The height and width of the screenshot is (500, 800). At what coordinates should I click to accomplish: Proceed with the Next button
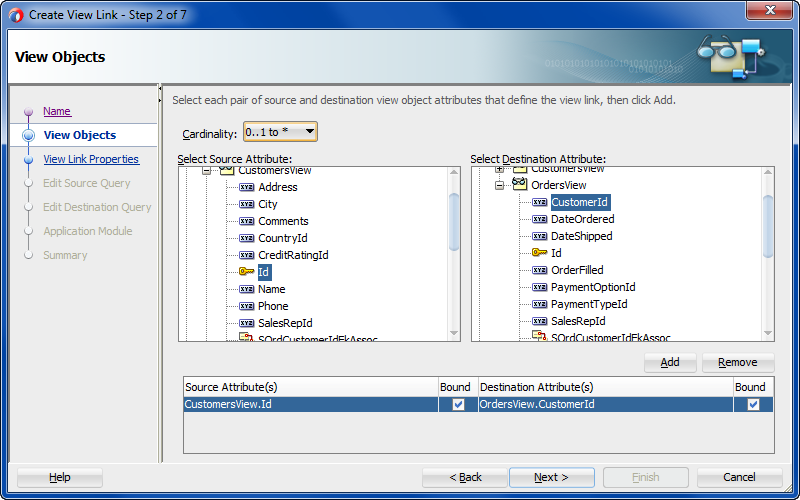tap(552, 478)
